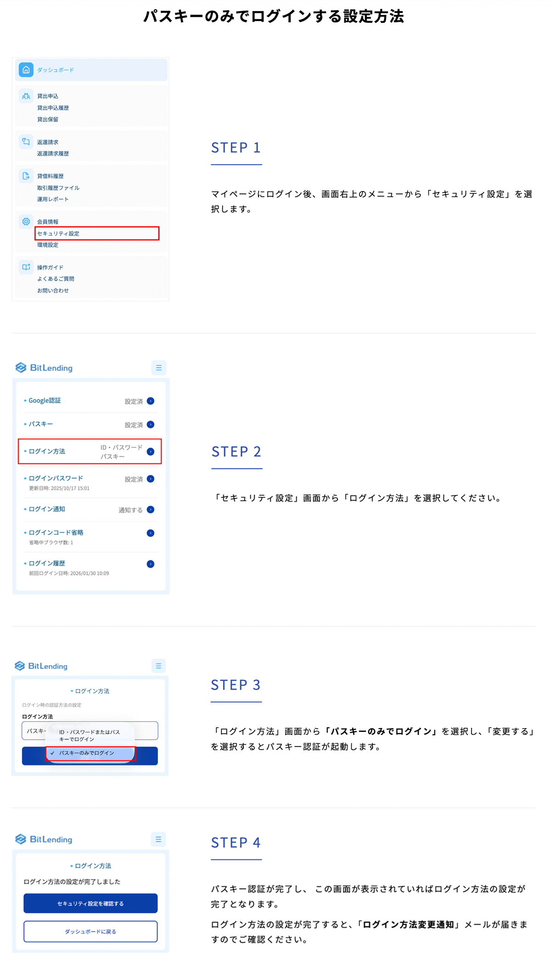Open 会員情報 menu item
This screenshot has width=551, height=980.
click(x=47, y=221)
